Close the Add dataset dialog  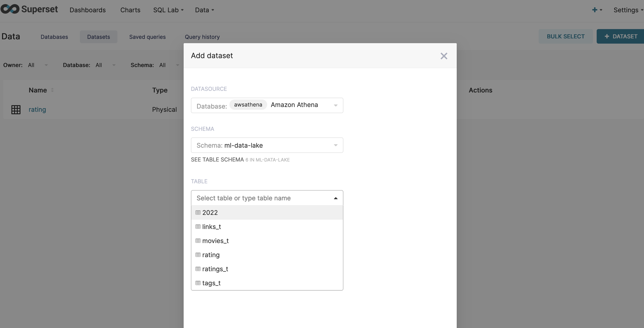444,56
